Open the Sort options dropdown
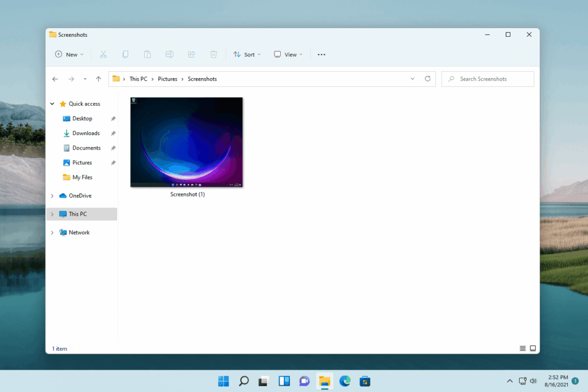This screenshot has height=392, width=588. click(x=247, y=55)
